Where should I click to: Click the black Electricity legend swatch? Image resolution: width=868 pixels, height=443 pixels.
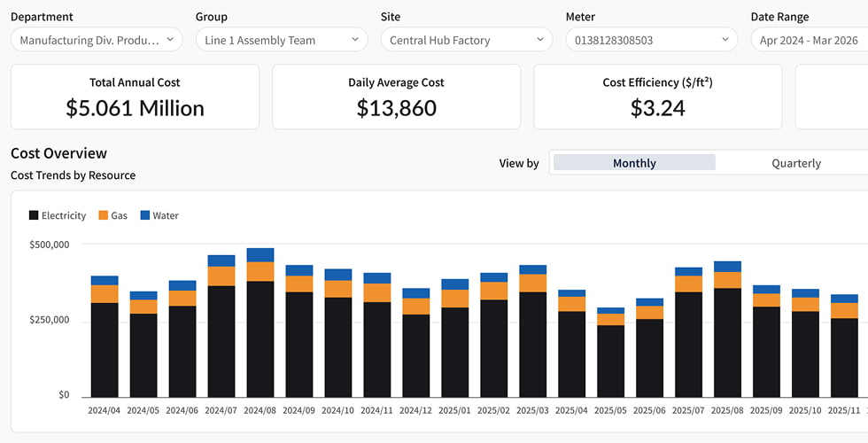[34, 215]
